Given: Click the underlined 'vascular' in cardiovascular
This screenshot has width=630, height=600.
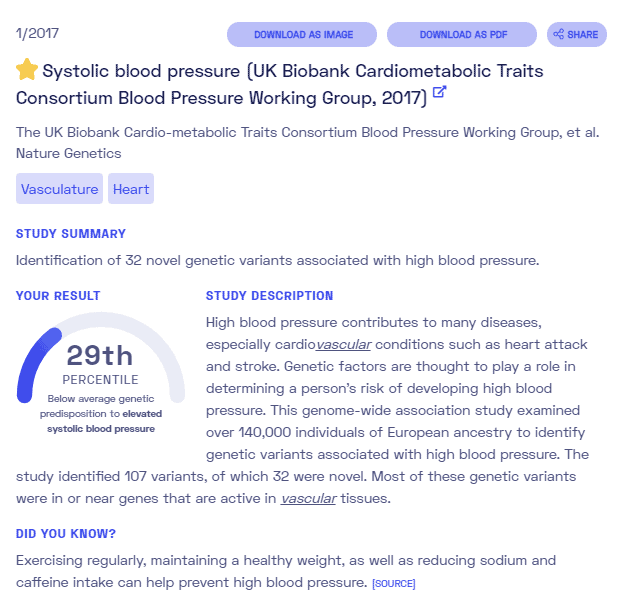Looking at the screenshot, I should pos(344,344).
